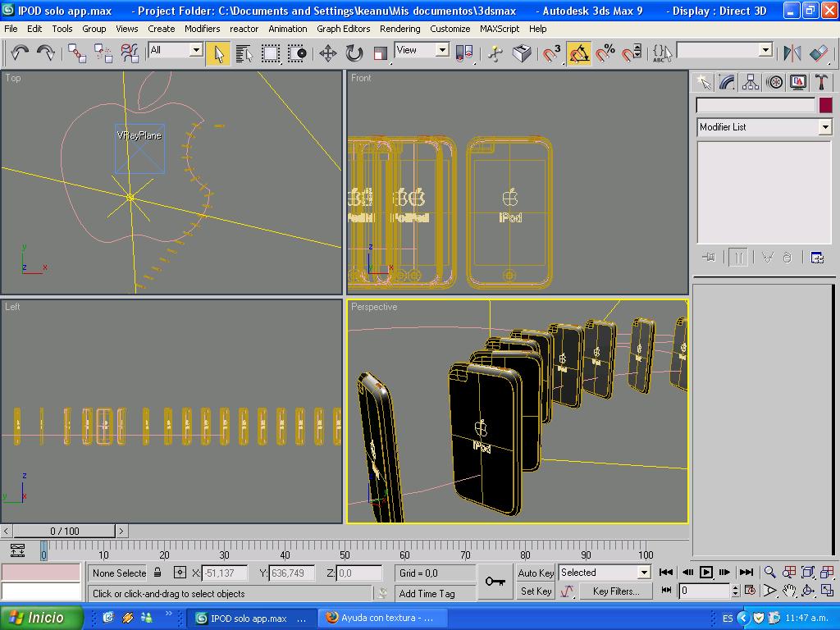Toggle the 3D Snaps magnet
The height and width of the screenshot is (630, 840).
(x=551, y=53)
